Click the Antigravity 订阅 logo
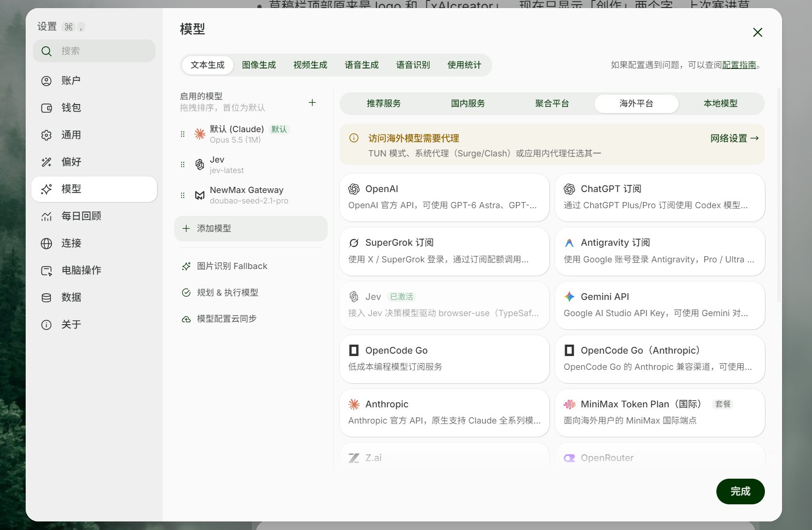This screenshot has height=530, width=812. (x=569, y=243)
